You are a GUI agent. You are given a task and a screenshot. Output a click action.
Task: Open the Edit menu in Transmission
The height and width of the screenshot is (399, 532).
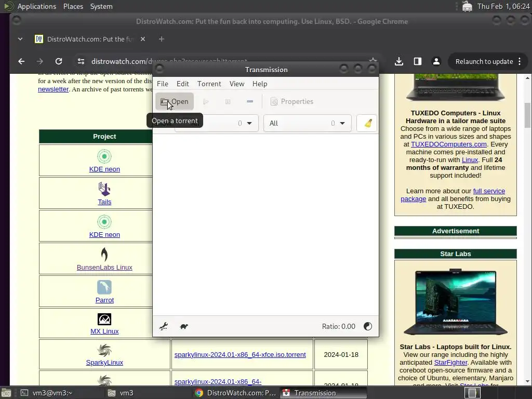182,84
